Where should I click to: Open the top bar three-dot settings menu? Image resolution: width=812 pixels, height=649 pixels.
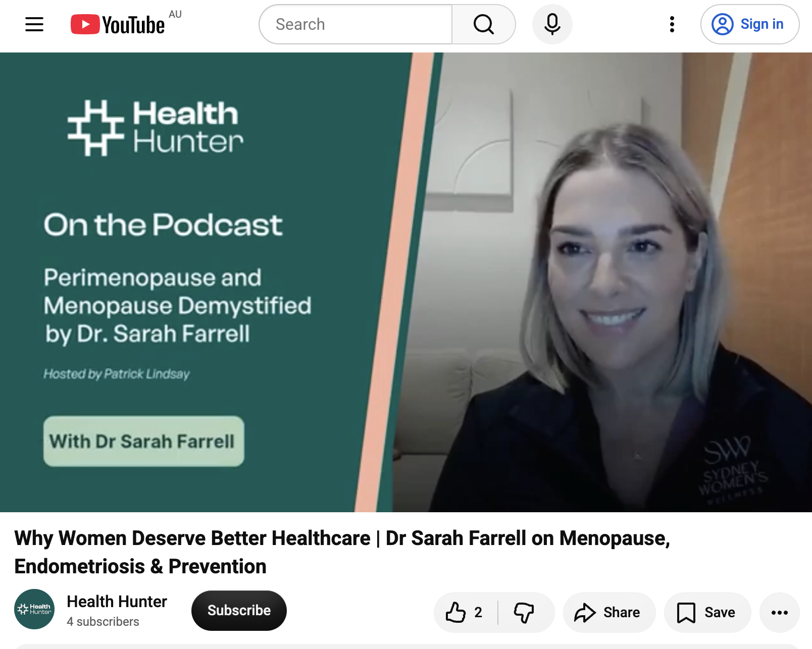point(672,24)
